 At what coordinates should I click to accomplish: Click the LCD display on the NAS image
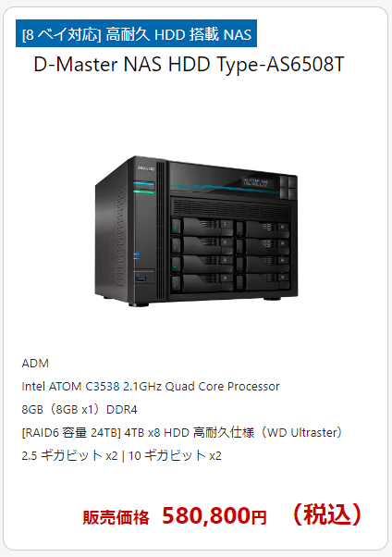(x=255, y=182)
